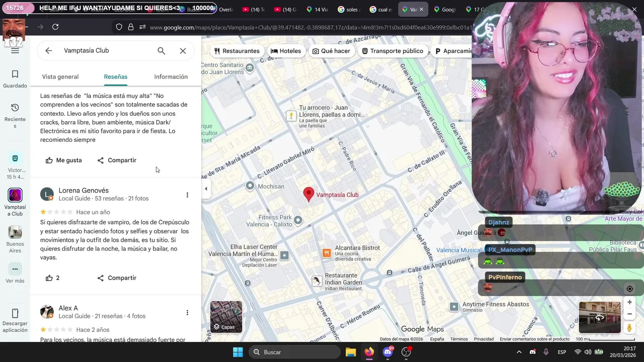Viewport: 644px width, 362px height.
Task: Open Lorena Genovés review options menu
Action: tap(187, 195)
